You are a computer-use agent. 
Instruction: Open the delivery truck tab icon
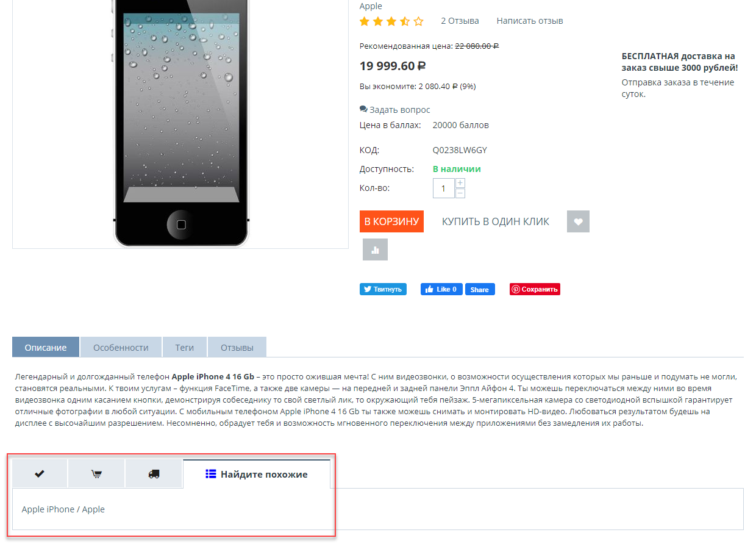[x=154, y=474]
